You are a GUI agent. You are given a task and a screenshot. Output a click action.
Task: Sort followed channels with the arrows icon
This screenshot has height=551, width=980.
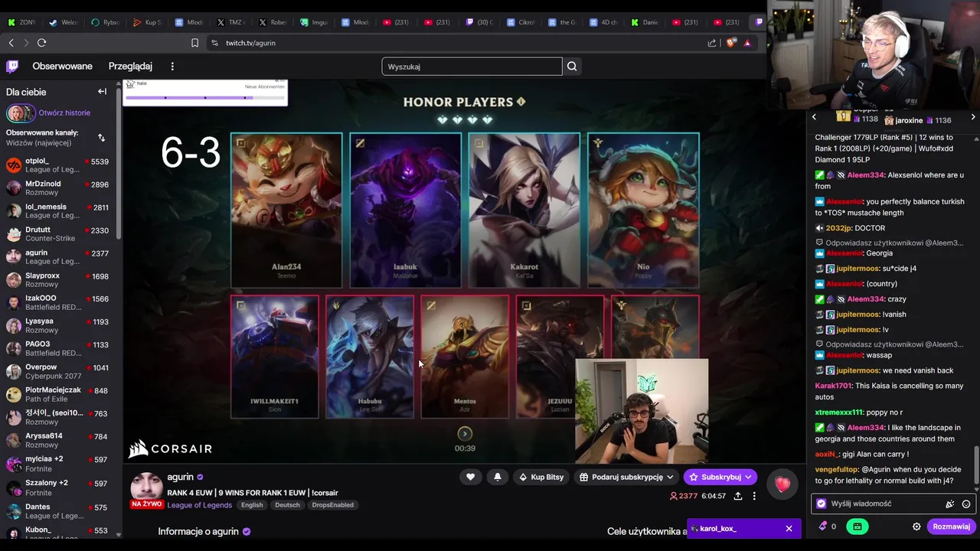click(101, 138)
